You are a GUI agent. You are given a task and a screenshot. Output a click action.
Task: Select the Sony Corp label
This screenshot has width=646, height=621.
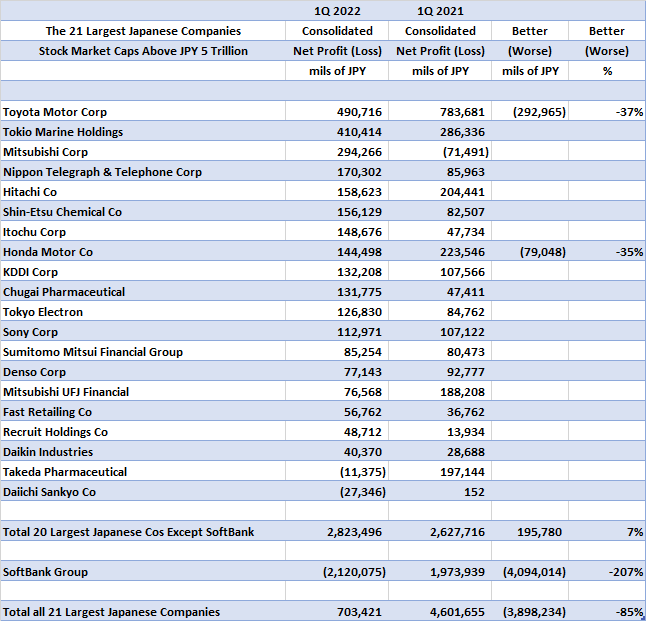click(30, 332)
